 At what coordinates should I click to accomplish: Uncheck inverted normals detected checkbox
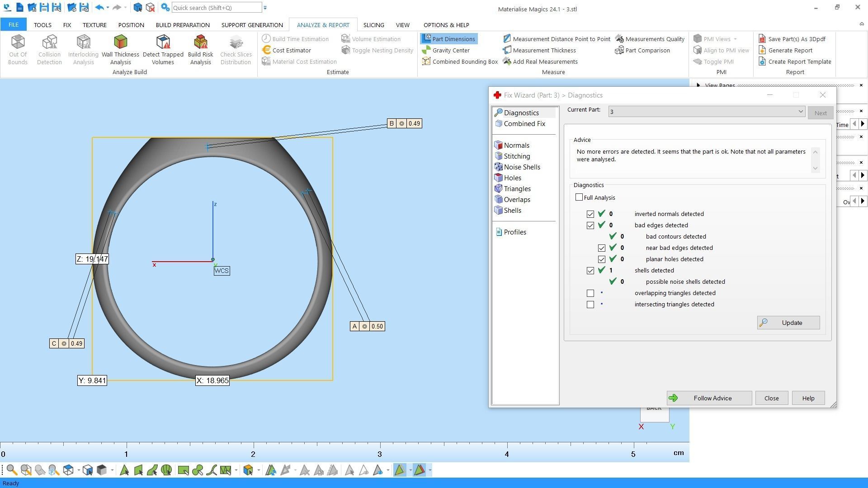click(x=590, y=214)
